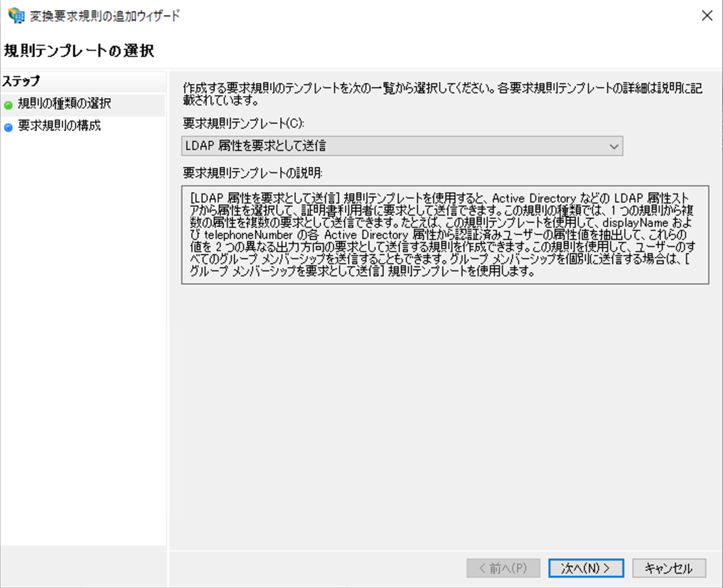Cancel the wizard via キャンセル button
723x588 pixels.
669,568
